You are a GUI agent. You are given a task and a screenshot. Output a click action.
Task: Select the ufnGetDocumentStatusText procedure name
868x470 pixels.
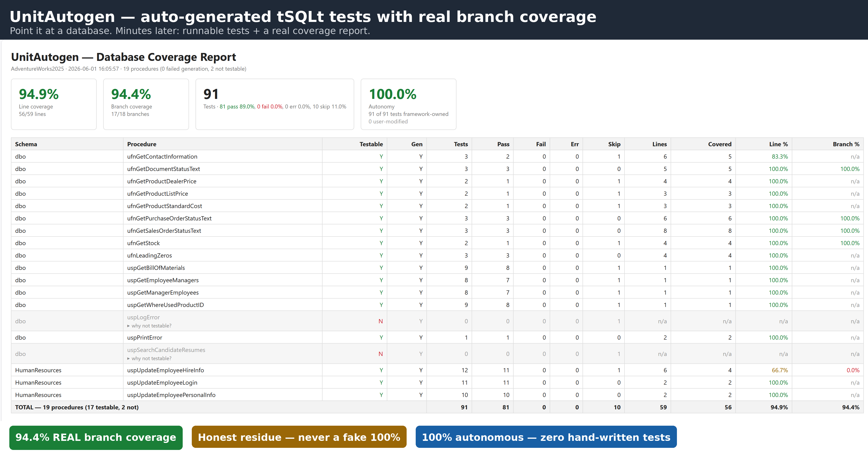coord(163,169)
